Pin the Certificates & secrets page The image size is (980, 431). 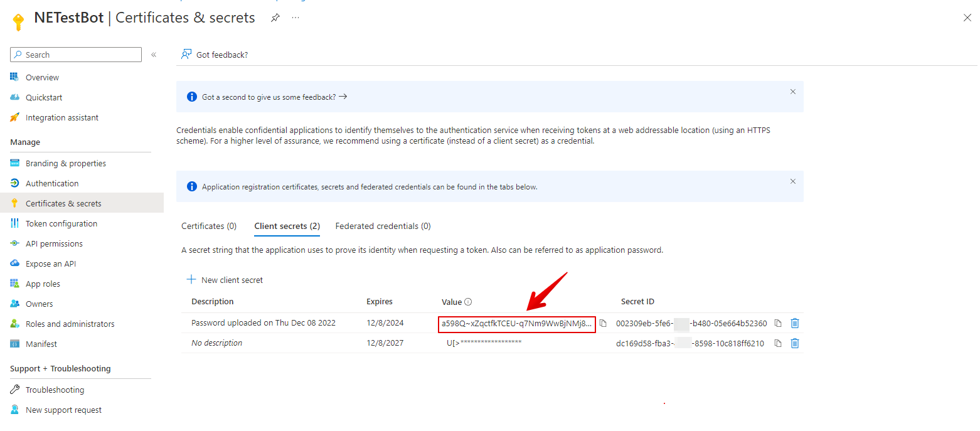point(275,18)
